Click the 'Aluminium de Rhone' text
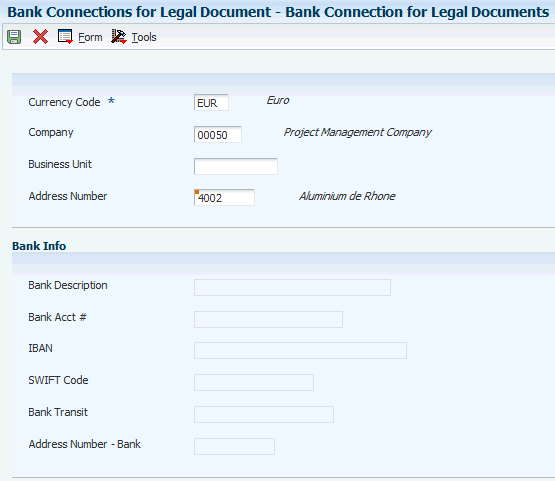This screenshot has width=555, height=481. tap(347, 196)
